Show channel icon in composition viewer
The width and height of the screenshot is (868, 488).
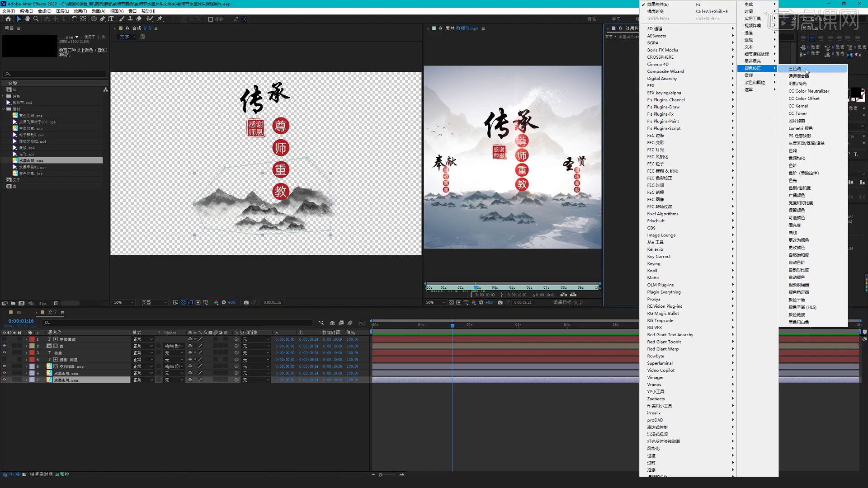click(216, 302)
